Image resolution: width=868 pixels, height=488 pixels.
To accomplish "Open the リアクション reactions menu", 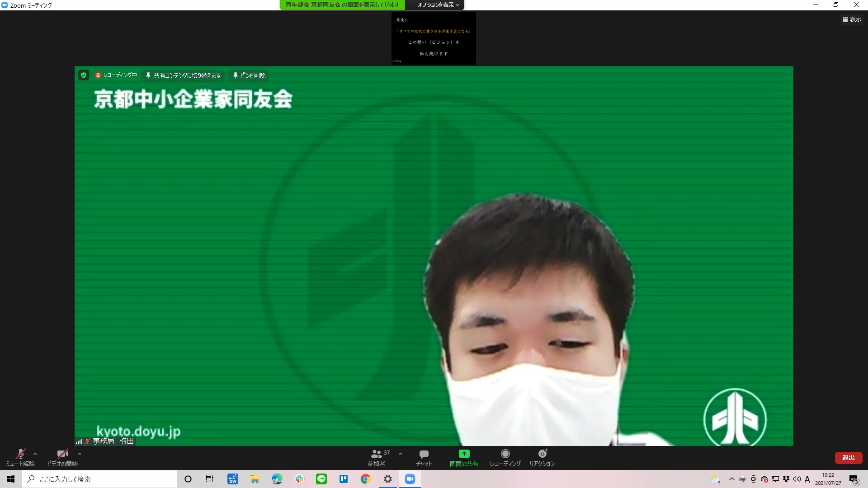I will (542, 457).
